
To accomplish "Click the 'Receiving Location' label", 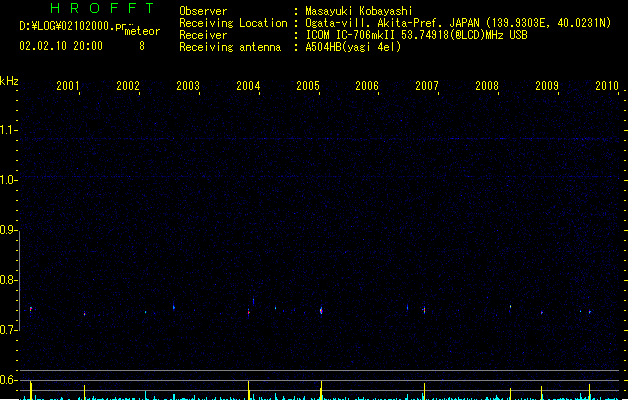I will click(x=233, y=23).
